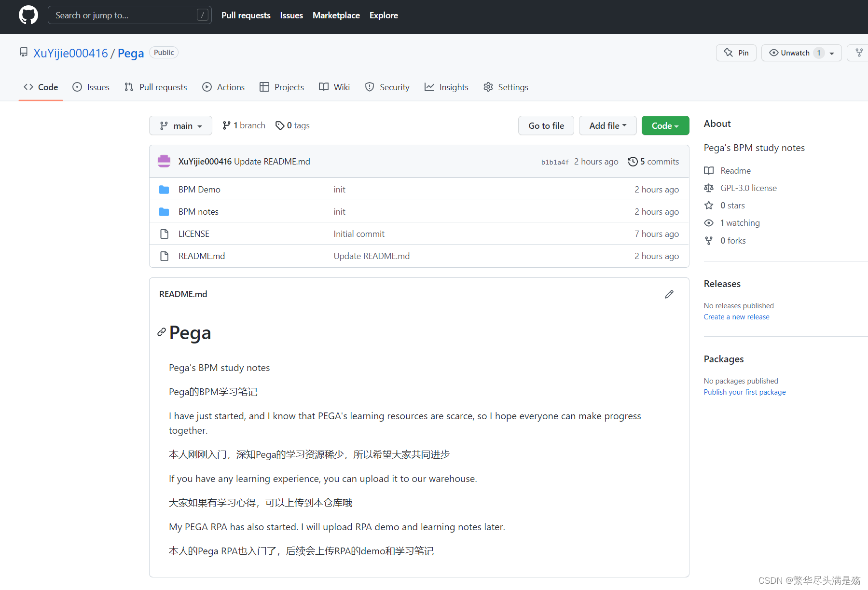Open Pull requests in the top navigation
This screenshot has height=590, width=868.
click(246, 15)
